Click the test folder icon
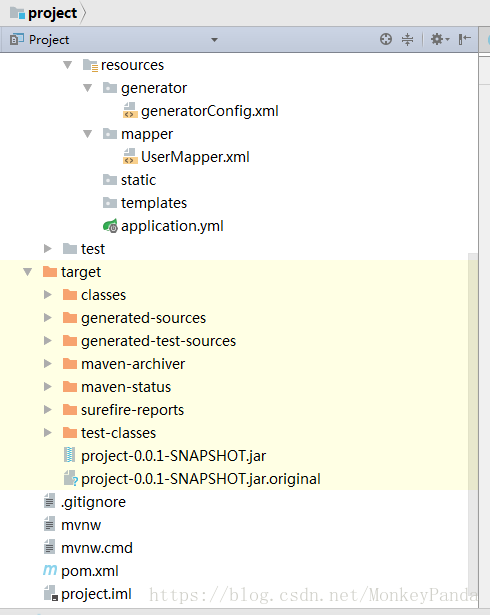Screen dimensions: 490x615 [x=70, y=249]
